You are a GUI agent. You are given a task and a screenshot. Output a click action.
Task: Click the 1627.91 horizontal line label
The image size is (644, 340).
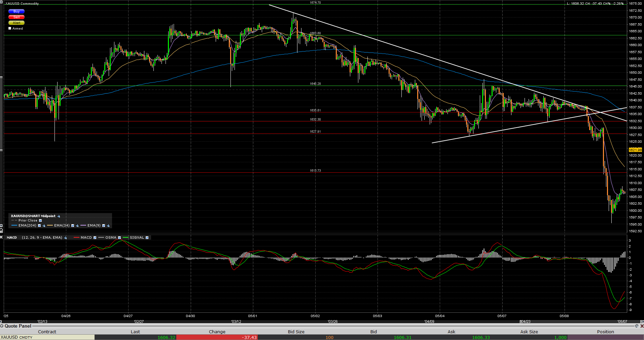tap(315, 132)
